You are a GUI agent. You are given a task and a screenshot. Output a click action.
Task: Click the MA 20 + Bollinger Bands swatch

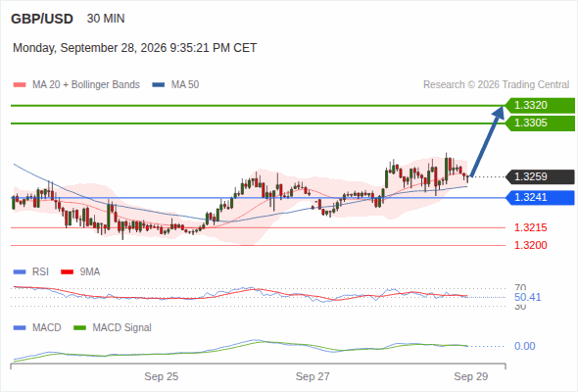pyautogui.click(x=20, y=85)
